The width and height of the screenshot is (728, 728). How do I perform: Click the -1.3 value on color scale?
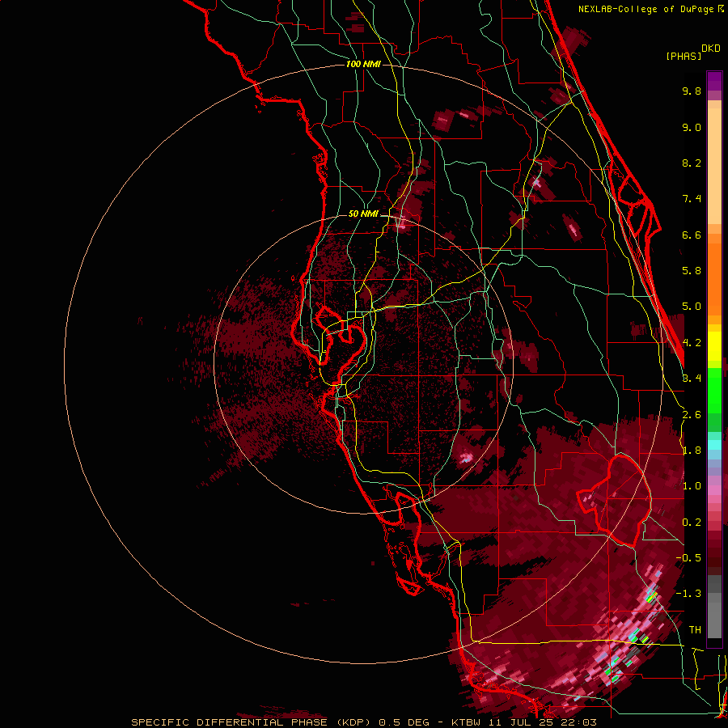688,594
